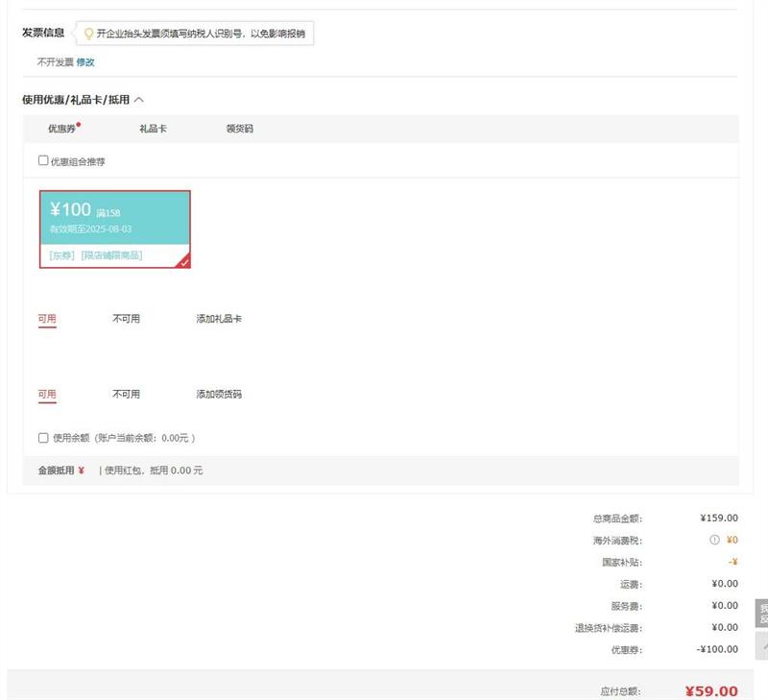Show 不可用 gift cards list
Image resolution: width=768 pixels, height=700 pixels.
coord(126,319)
